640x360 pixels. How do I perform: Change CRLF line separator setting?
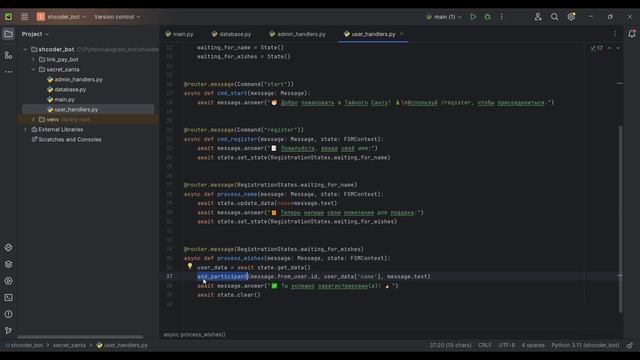tap(485, 345)
